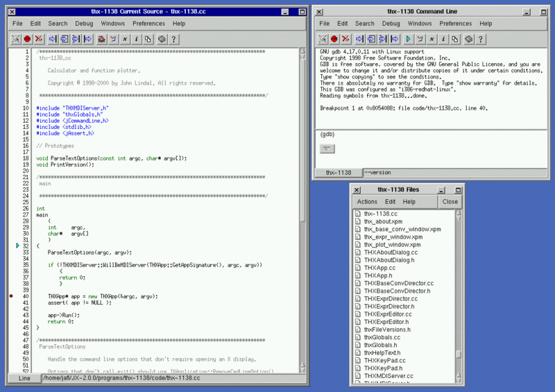Select THXMDIServer.cc in the Files list

[x=388, y=376]
